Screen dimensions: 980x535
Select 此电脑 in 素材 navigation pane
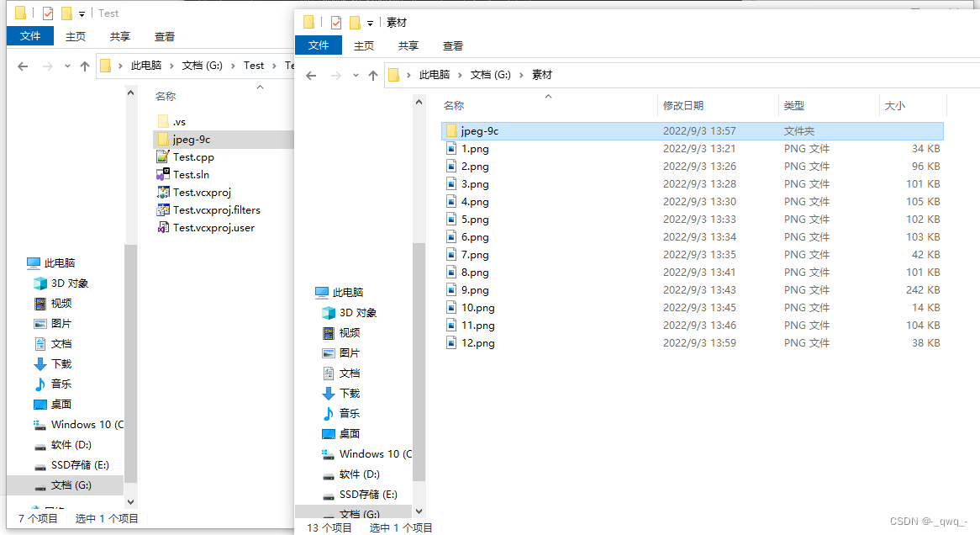click(x=339, y=292)
